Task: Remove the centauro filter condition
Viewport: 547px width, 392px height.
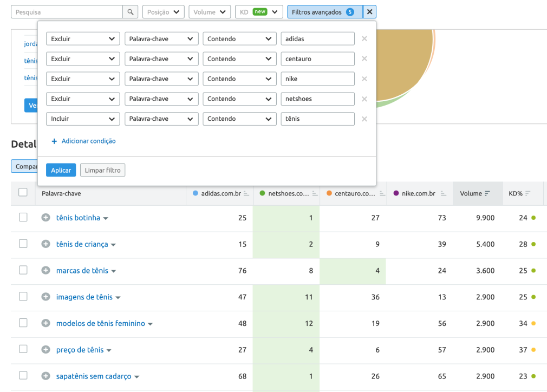Action: (x=364, y=58)
